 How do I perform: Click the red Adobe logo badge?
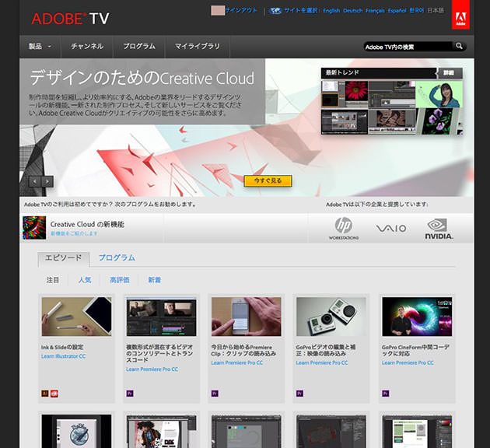pyautogui.click(x=460, y=14)
